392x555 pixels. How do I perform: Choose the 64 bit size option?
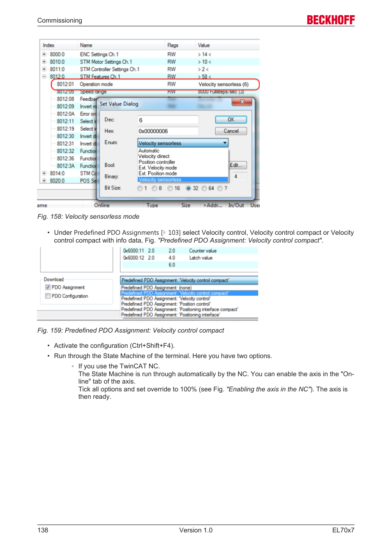204,188
